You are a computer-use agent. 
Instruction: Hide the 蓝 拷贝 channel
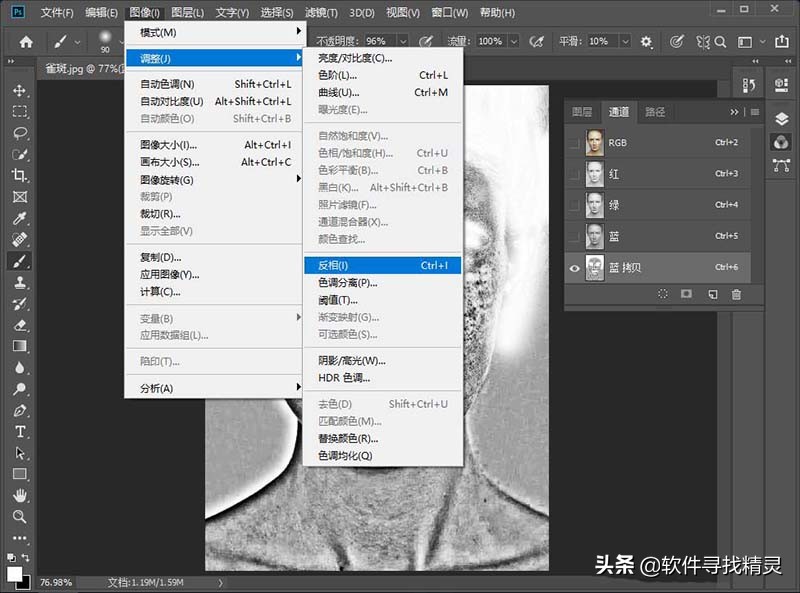(573, 269)
